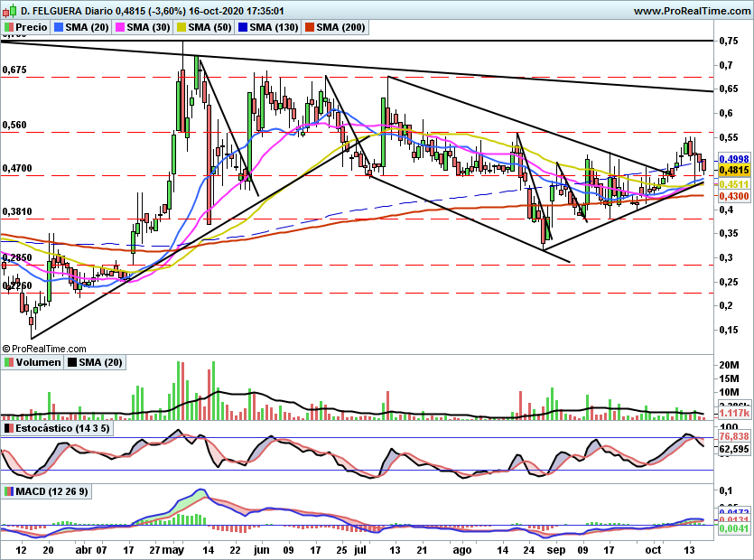754x560 pixels.
Task: Click the sep label on date axis
Action: click(x=556, y=549)
